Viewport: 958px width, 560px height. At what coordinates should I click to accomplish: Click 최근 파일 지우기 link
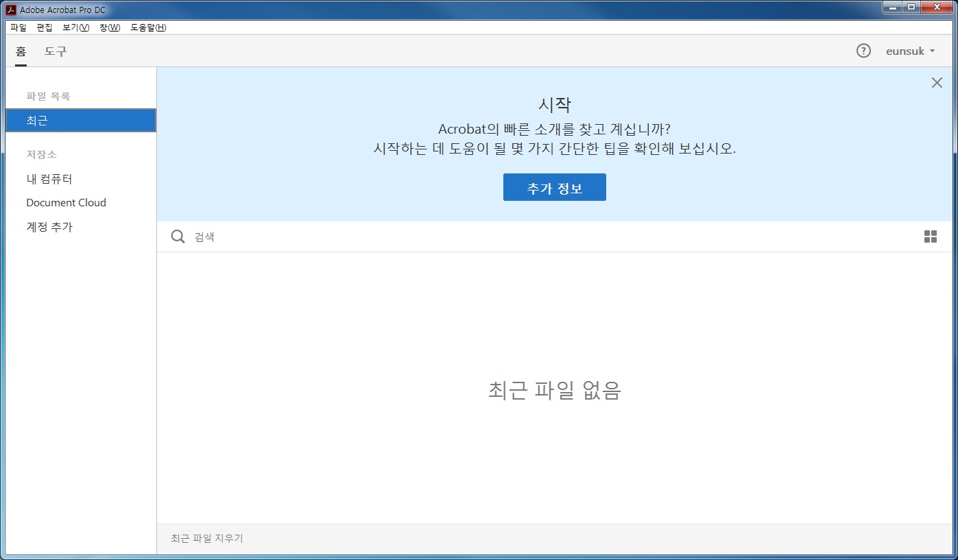(x=207, y=539)
